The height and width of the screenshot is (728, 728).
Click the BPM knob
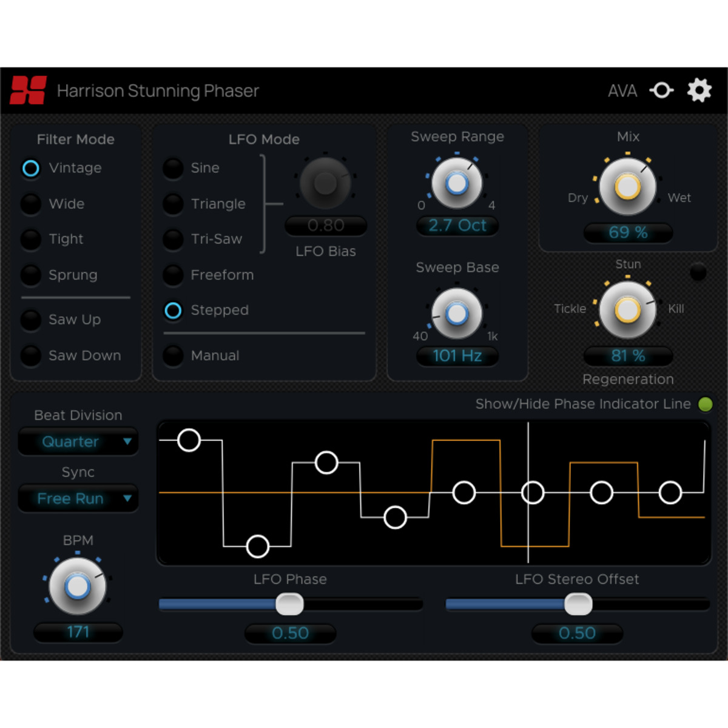pyautogui.click(x=77, y=586)
